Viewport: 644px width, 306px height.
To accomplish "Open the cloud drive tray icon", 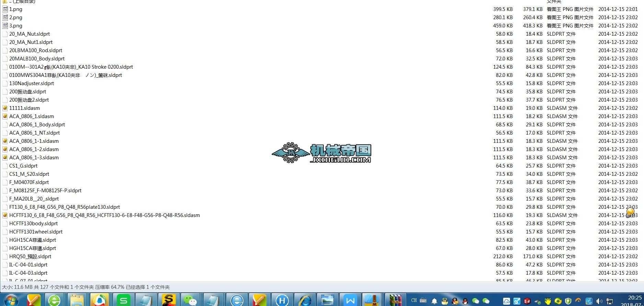I will pyautogui.click(x=507, y=301).
